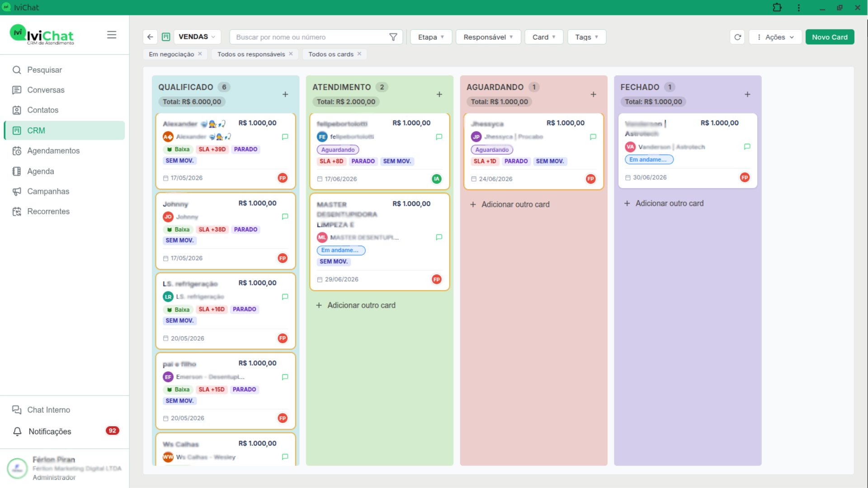Click the user profile avatar at bottom left
Image resolution: width=868 pixels, height=488 pixels.
17,469
